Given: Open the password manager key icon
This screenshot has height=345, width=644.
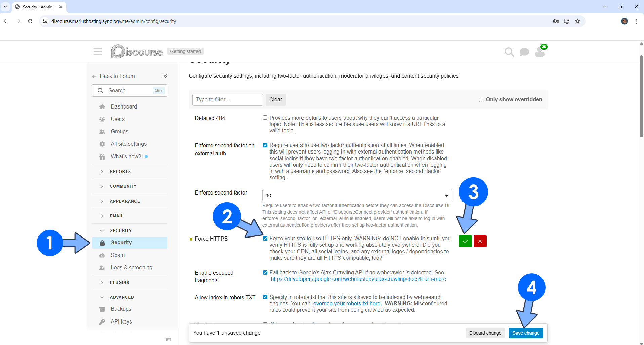Looking at the screenshot, I should [x=556, y=21].
